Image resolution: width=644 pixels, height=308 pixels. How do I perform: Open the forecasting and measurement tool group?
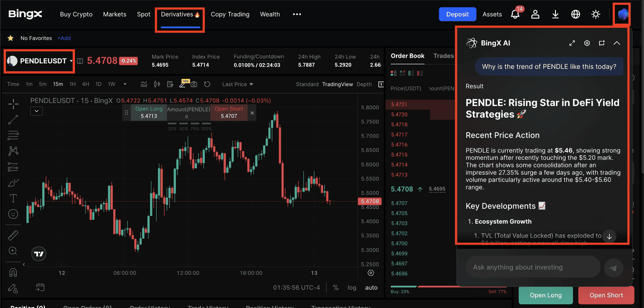(13, 167)
